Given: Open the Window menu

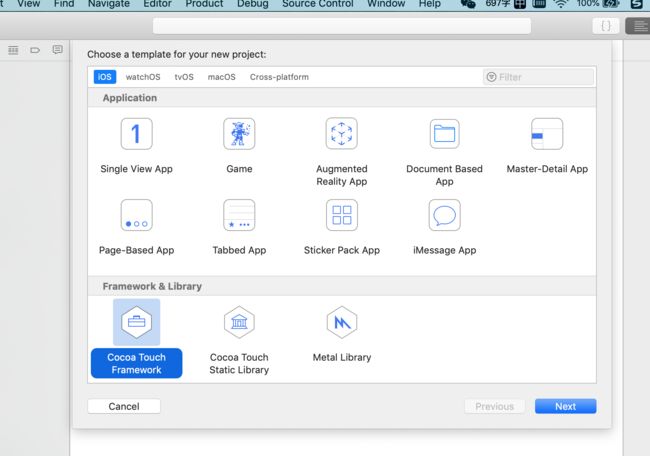Looking at the screenshot, I should click(x=386, y=4).
